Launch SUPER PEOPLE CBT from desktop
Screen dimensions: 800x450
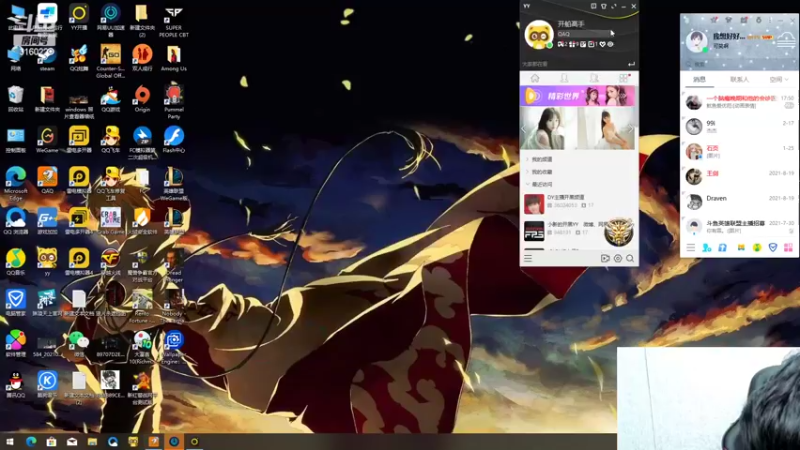click(x=173, y=21)
